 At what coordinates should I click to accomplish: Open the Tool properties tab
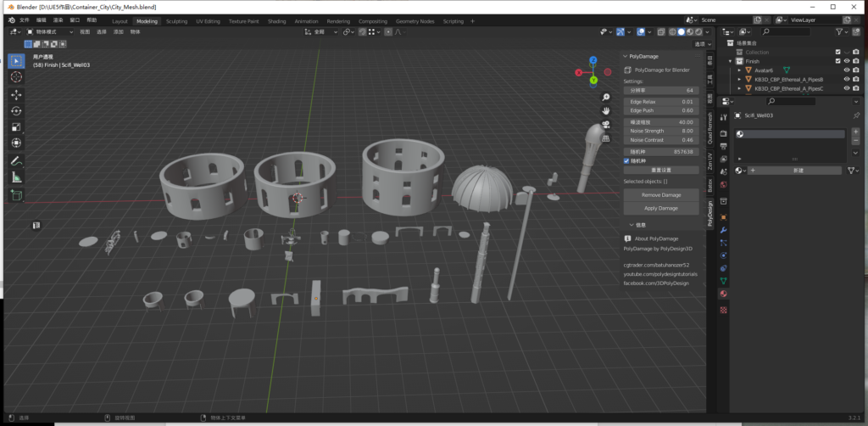(x=723, y=117)
